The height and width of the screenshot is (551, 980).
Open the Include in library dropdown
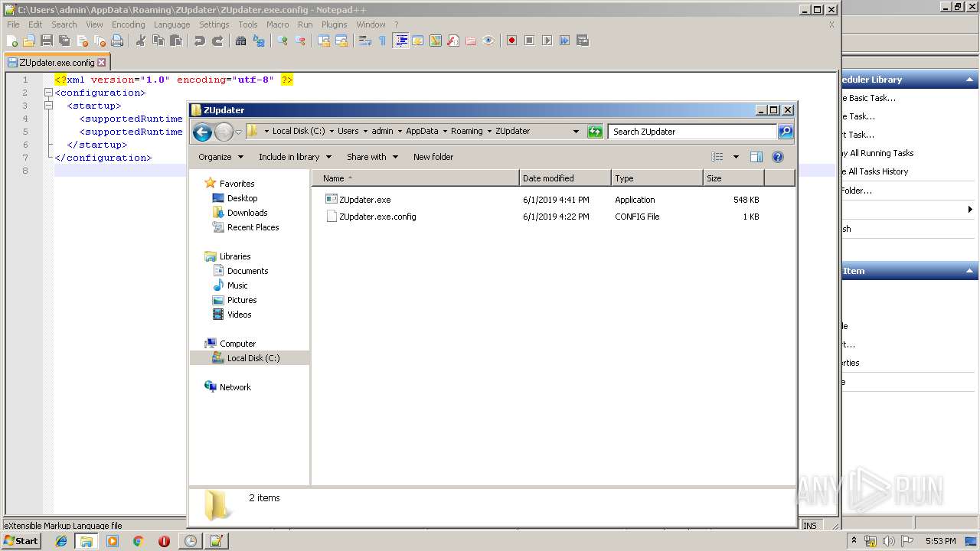click(x=295, y=157)
